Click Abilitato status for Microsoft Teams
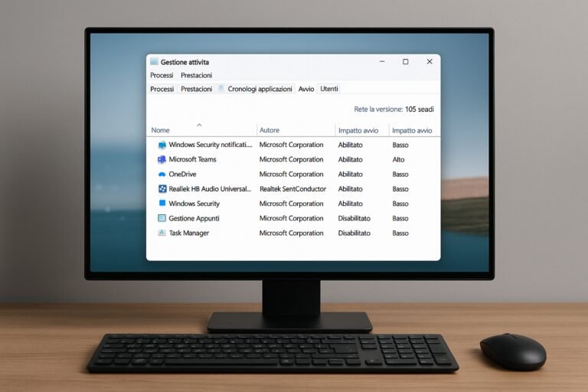588x392 pixels. pyautogui.click(x=351, y=159)
